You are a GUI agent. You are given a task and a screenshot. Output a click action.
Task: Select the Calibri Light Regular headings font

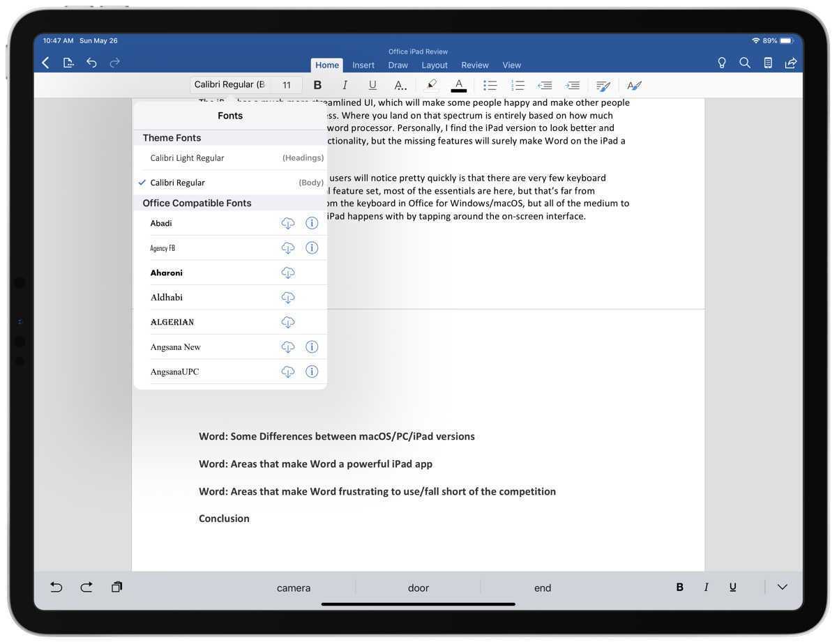pos(230,158)
